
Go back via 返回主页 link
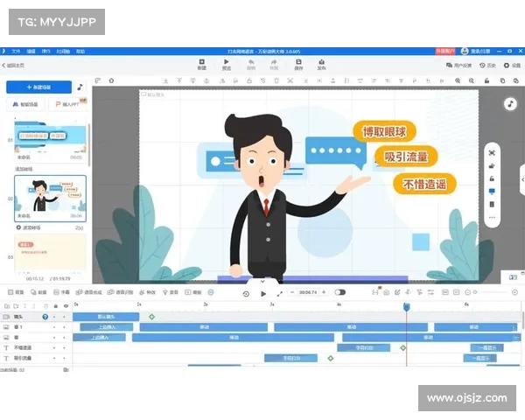(x=14, y=66)
